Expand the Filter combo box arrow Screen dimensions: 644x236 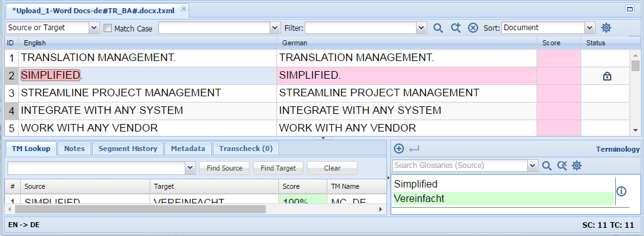coord(422,28)
